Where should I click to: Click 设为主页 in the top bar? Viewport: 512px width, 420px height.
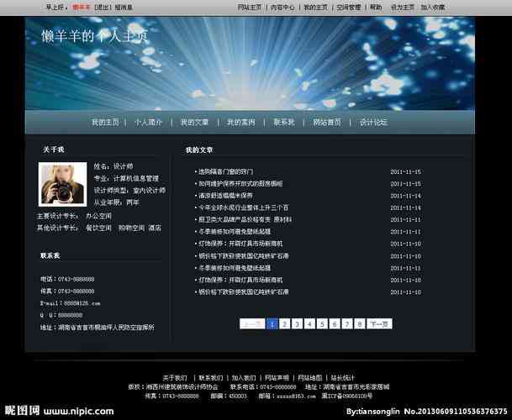click(403, 7)
